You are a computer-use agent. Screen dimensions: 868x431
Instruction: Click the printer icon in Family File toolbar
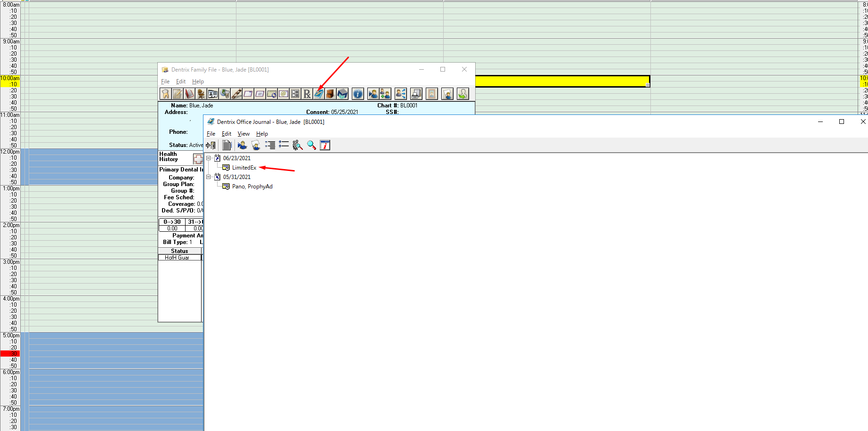(416, 94)
